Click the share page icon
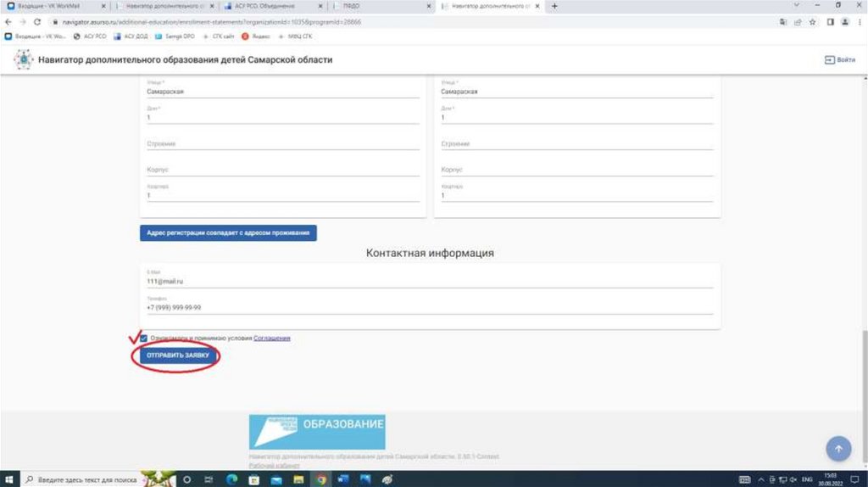Screen dimensions: 868x487 (x=798, y=22)
